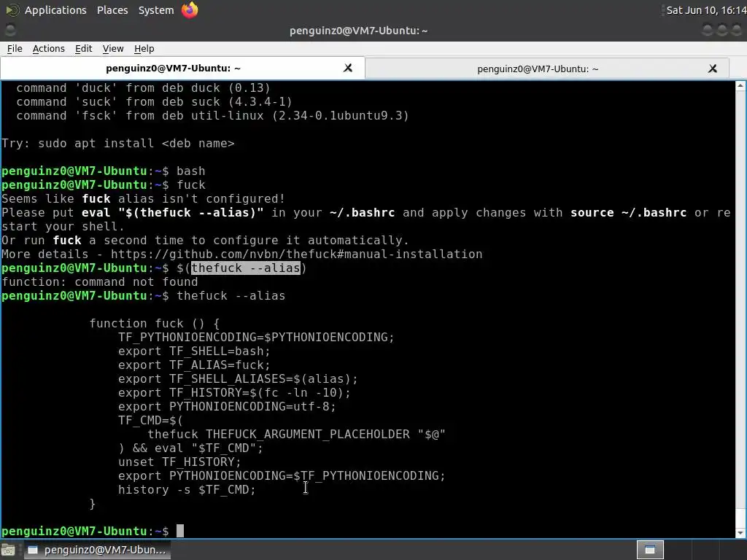Click 'function fuck () {' line
The height and width of the screenshot is (560, 747).
(155, 324)
